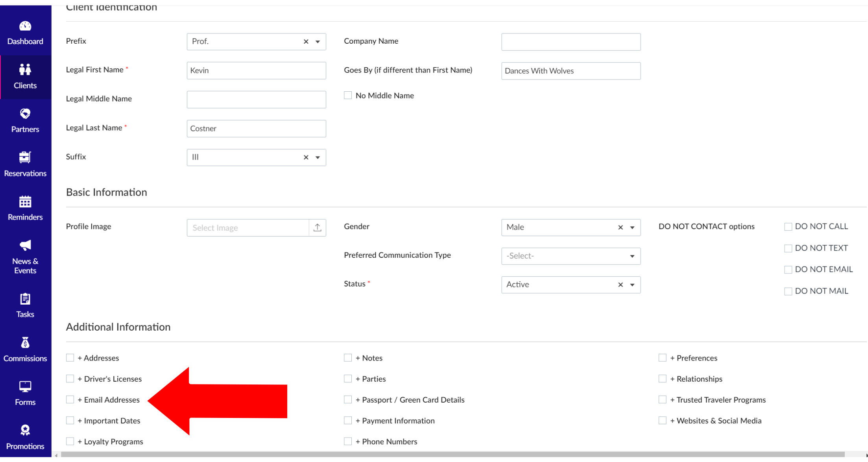This screenshot has height=462, width=868.
Task: Open the Dashboard sidebar icon
Action: pyautogui.click(x=25, y=26)
